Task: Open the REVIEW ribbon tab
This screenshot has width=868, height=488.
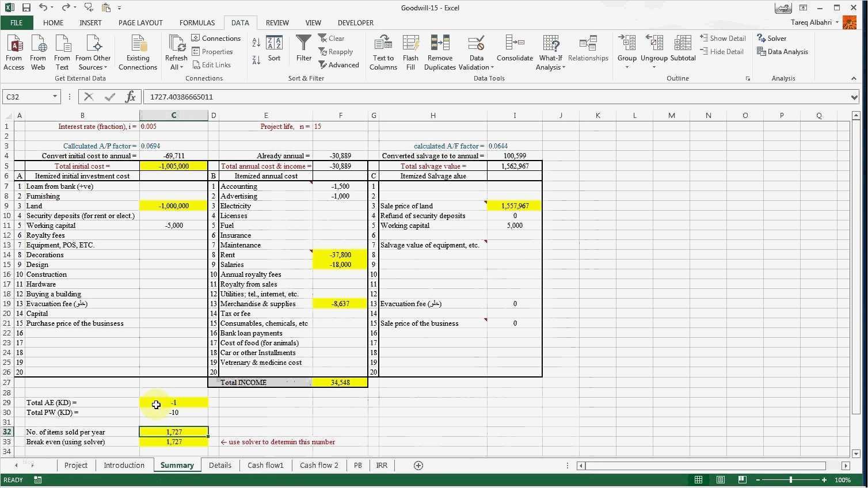Action: (277, 23)
